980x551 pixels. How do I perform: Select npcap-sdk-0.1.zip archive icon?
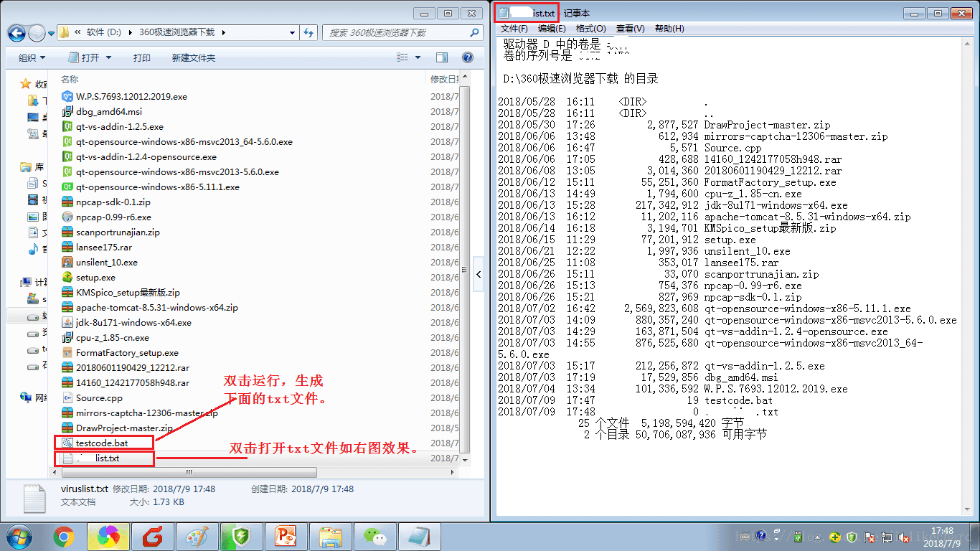[68, 202]
